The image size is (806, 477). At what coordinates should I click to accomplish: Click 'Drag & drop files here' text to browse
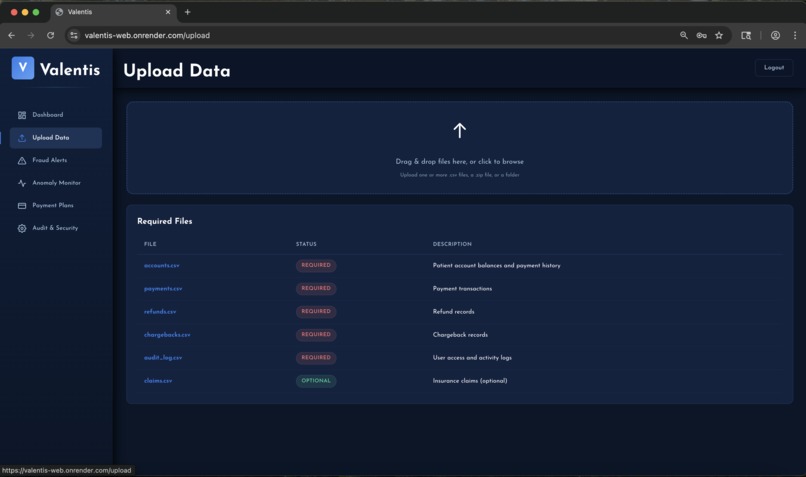pos(460,161)
